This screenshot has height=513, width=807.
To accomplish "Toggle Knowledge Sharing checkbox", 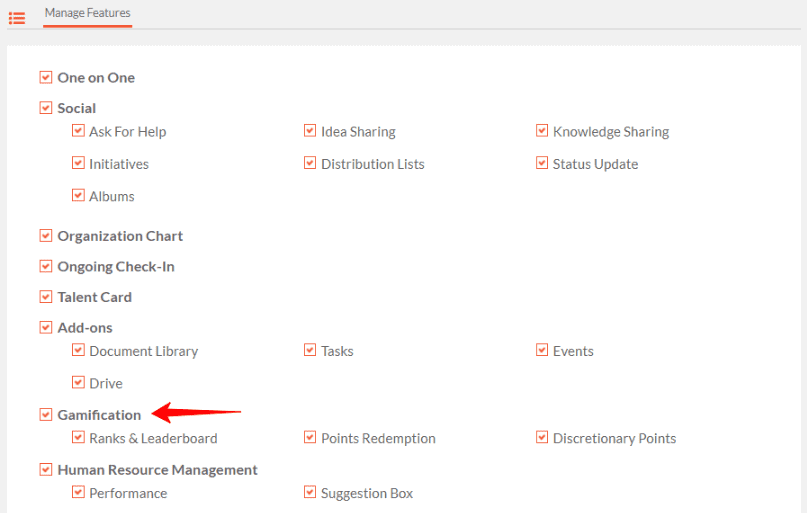I will click(542, 130).
